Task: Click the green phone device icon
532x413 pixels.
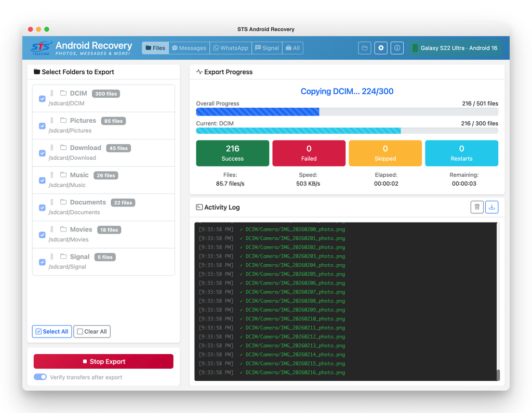Action: pyautogui.click(x=415, y=48)
